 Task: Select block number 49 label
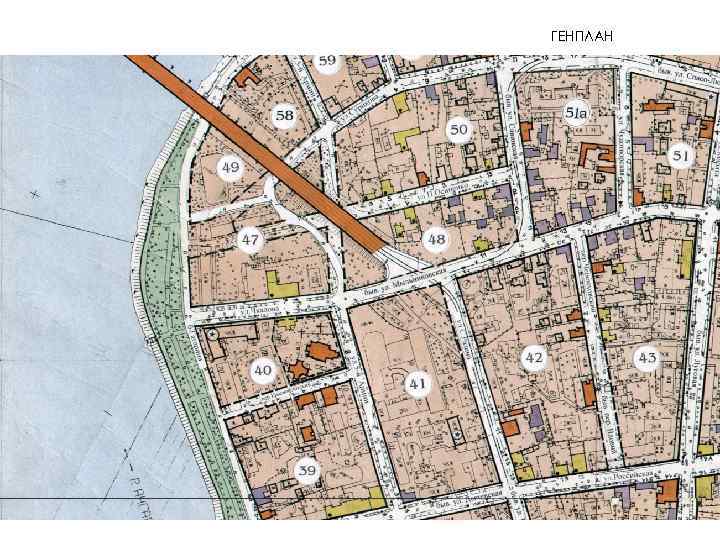(x=231, y=167)
